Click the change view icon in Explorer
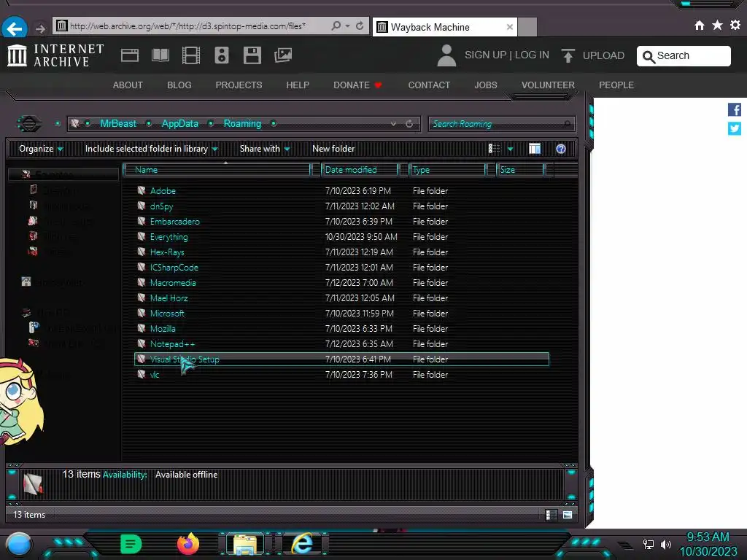Image resolution: width=747 pixels, height=560 pixels. (x=494, y=149)
